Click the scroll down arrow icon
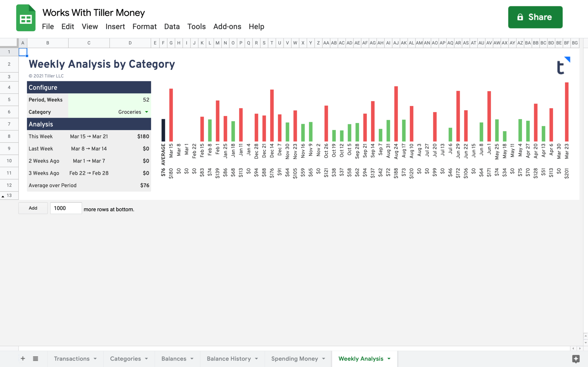588x367 pixels. tap(585, 342)
